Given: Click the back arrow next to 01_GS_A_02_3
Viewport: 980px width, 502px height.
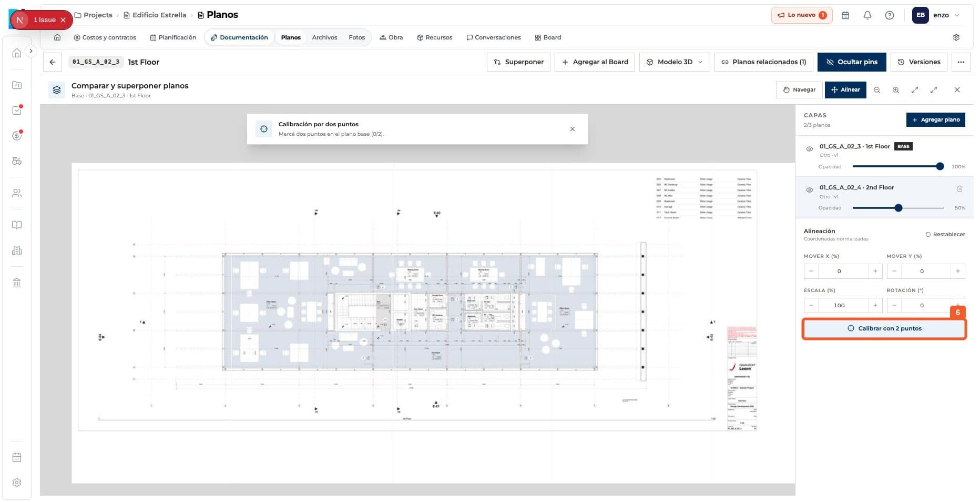Looking at the screenshot, I should click(x=53, y=62).
